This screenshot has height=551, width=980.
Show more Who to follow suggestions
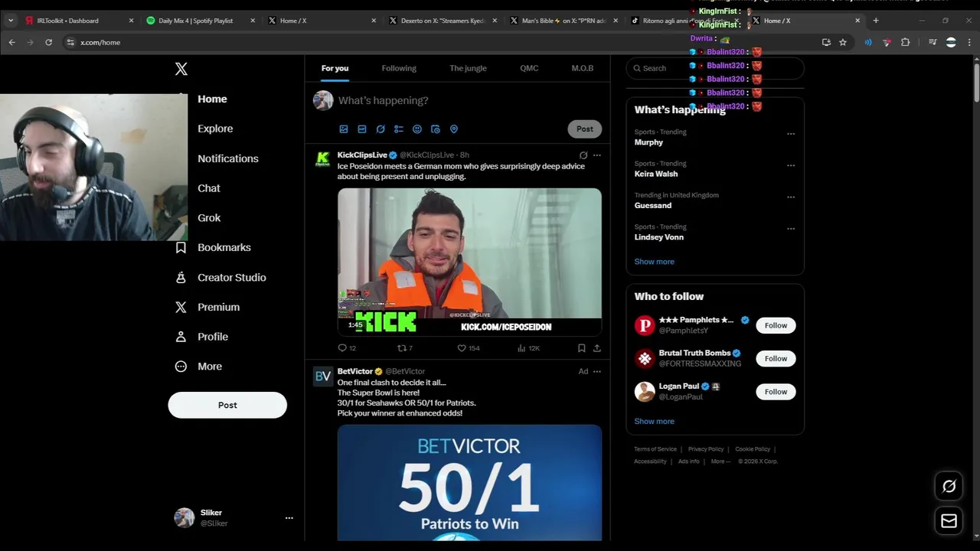coord(654,422)
